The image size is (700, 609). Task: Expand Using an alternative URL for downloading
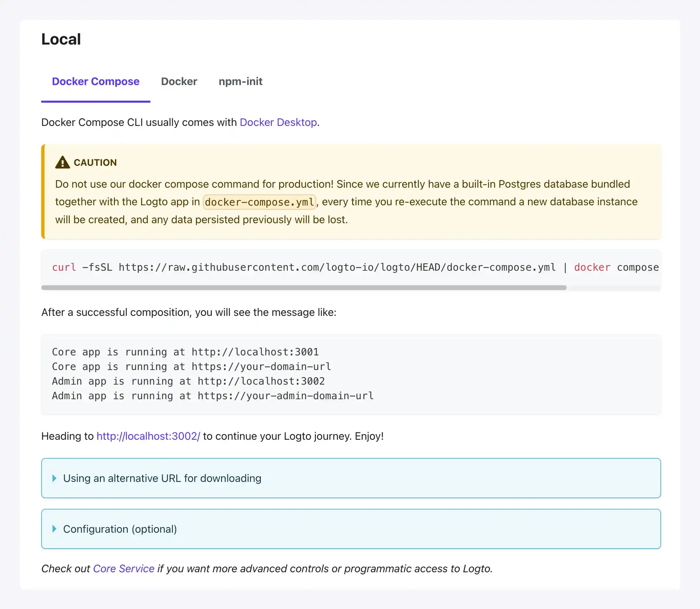pos(162,478)
